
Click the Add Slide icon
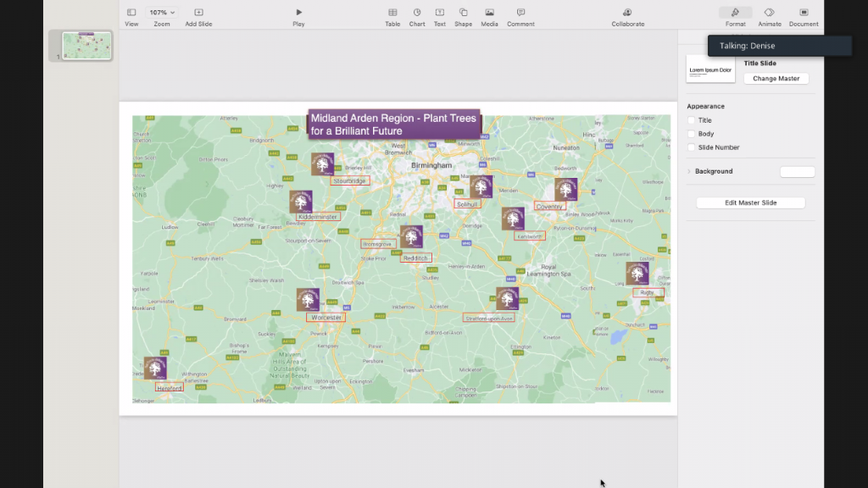(x=198, y=13)
